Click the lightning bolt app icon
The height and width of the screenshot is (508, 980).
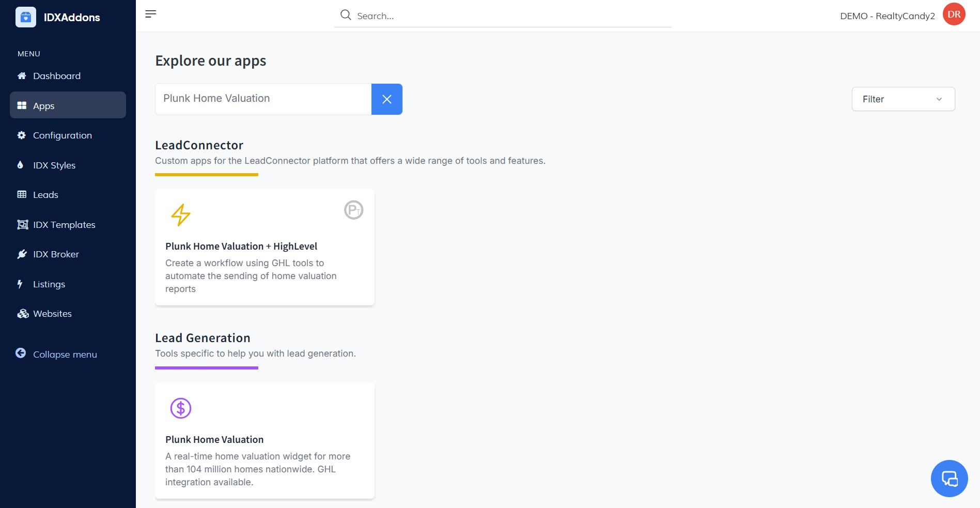point(181,215)
